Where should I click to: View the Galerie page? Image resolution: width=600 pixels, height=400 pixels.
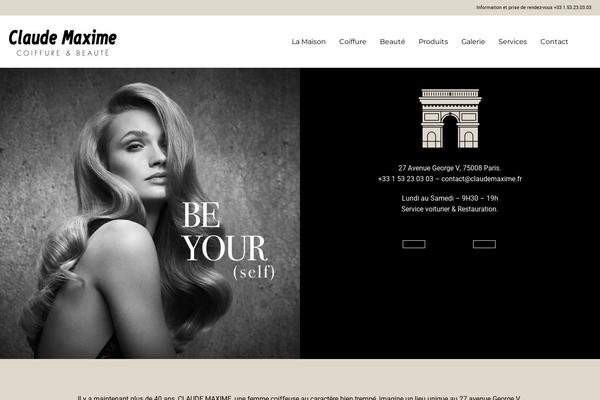click(473, 42)
